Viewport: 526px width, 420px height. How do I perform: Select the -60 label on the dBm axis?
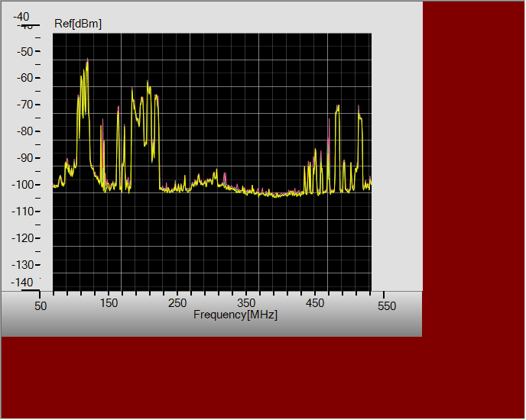[x=25, y=78]
